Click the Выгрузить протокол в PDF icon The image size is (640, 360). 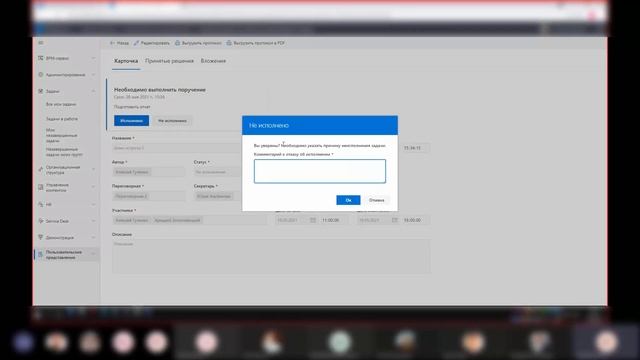coord(229,43)
